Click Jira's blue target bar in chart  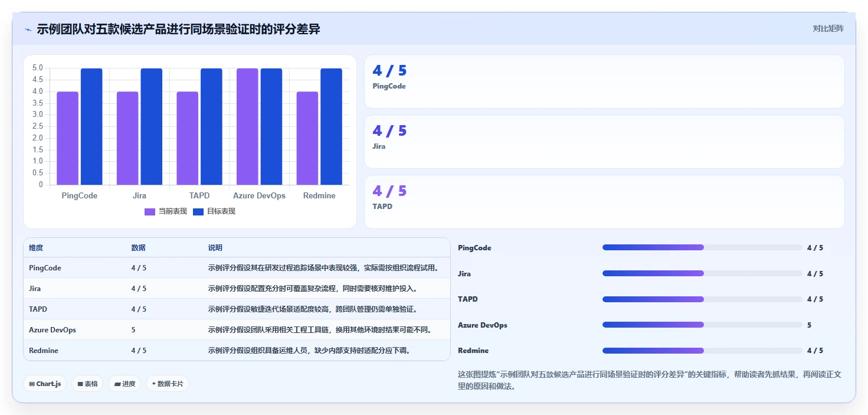pos(152,126)
